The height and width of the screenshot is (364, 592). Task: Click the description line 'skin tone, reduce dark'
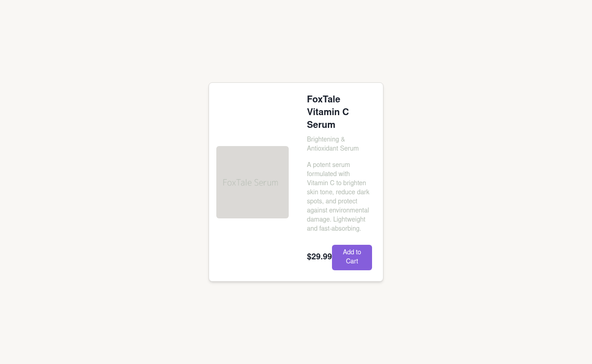(338, 192)
